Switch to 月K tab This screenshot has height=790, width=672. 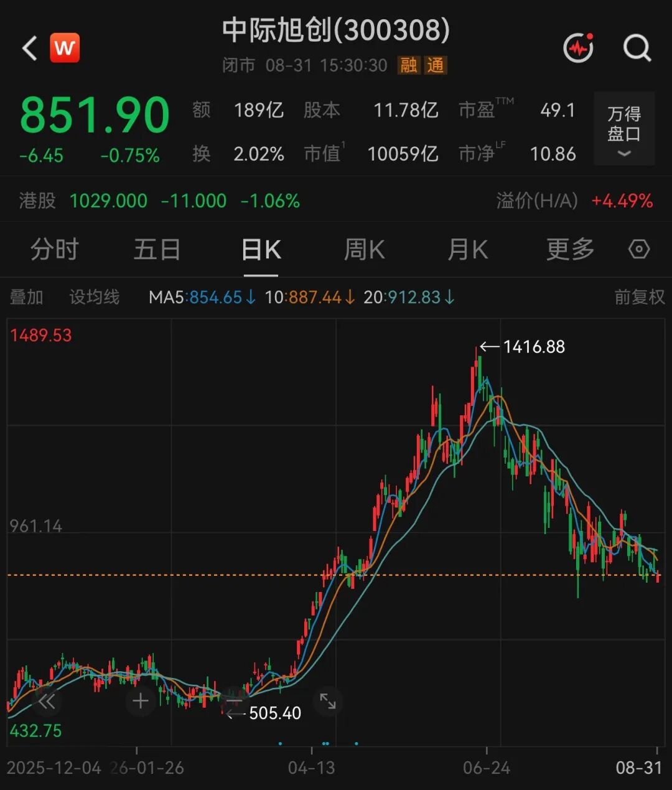click(468, 250)
